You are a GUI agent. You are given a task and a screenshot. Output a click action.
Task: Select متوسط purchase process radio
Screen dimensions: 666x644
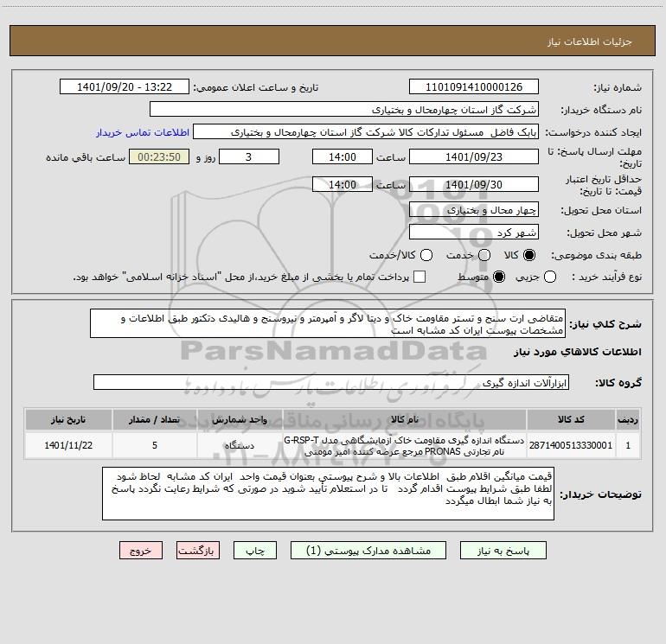point(499,277)
